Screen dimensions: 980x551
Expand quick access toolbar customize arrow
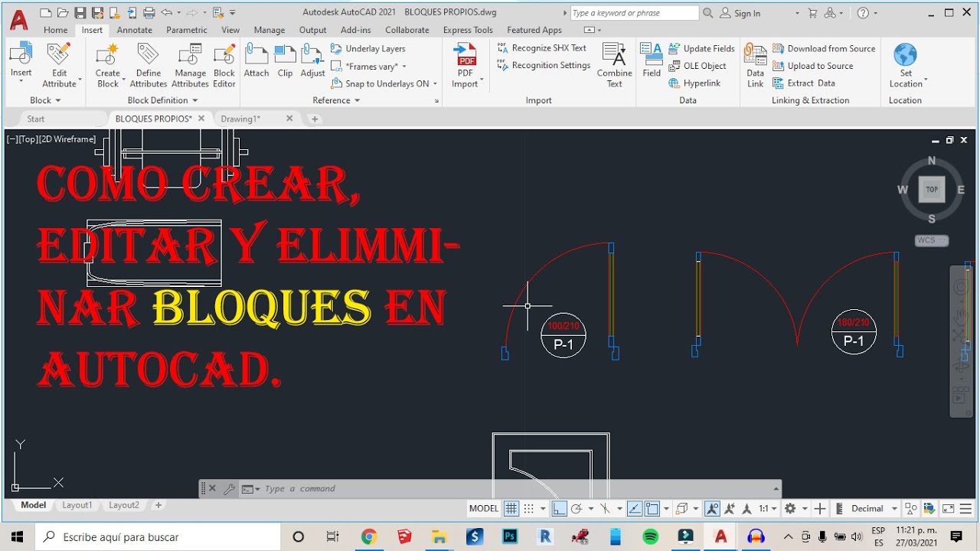233,13
